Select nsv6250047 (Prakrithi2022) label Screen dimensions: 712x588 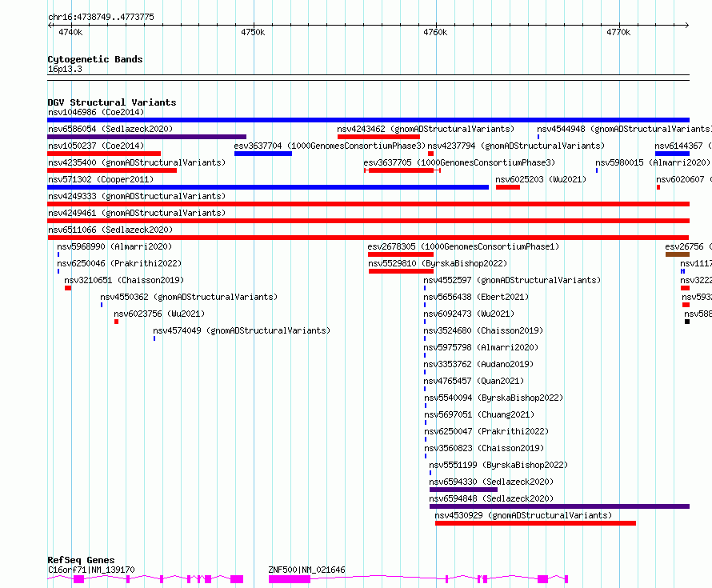[x=486, y=431]
